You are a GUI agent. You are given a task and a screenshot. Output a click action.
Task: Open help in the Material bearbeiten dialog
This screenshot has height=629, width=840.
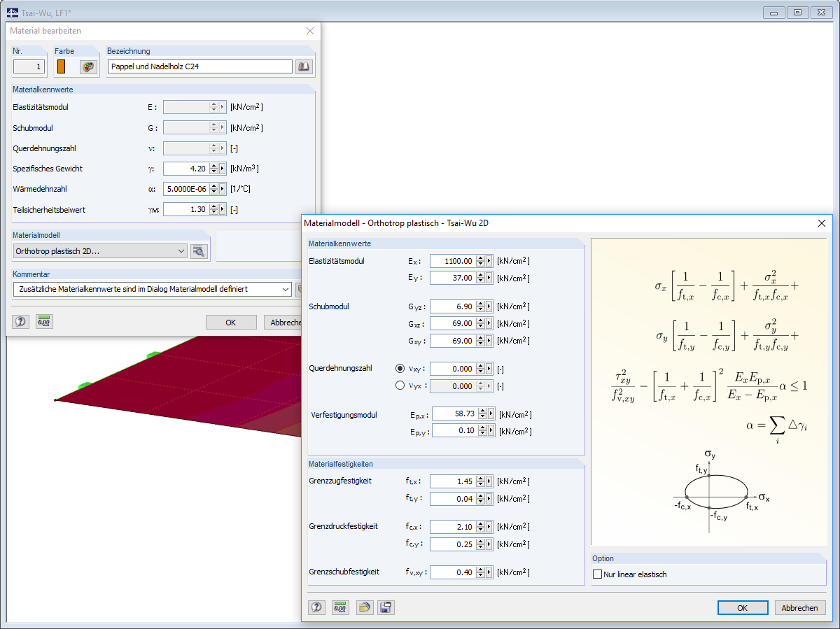pyautogui.click(x=21, y=322)
